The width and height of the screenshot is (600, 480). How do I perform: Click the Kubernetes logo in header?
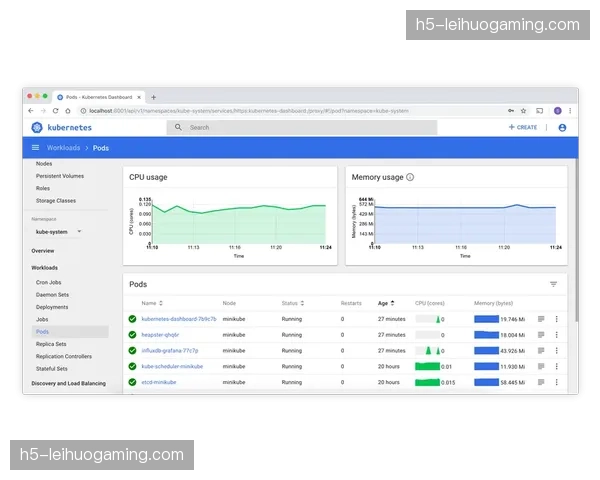click(x=37, y=128)
